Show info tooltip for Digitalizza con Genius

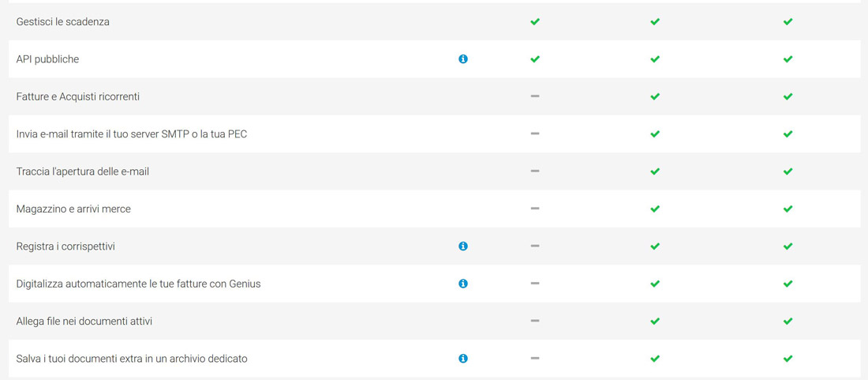pos(463,284)
